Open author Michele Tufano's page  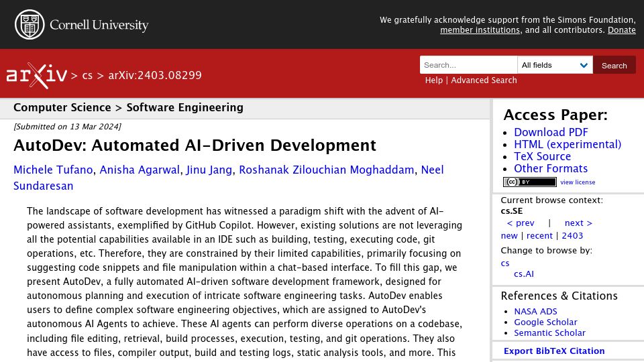coord(53,170)
